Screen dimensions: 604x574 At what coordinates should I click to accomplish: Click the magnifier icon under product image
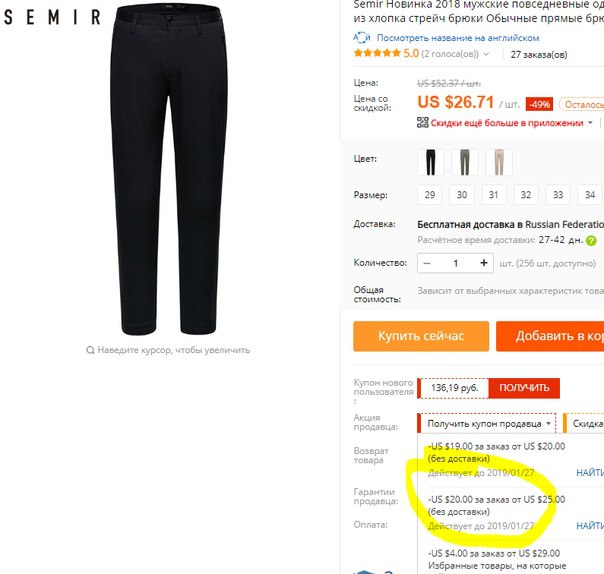(90, 350)
